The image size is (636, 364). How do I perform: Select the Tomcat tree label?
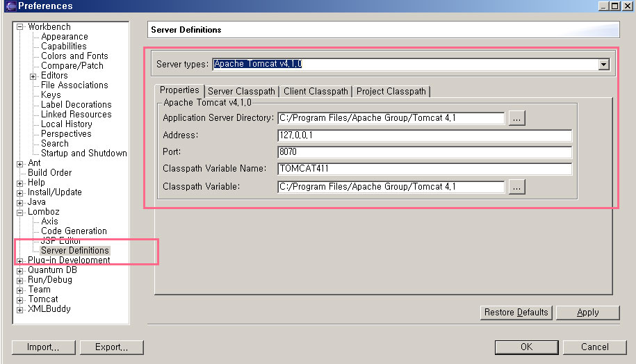[43, 299]
